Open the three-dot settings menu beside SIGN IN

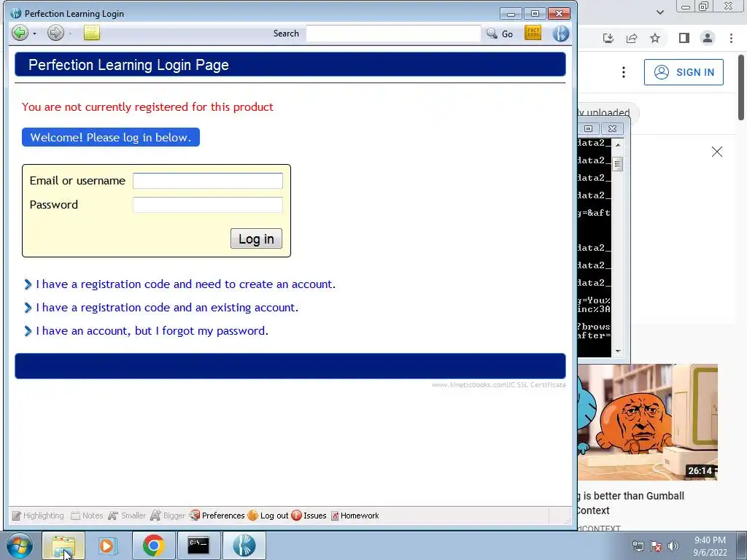point(624,72)
